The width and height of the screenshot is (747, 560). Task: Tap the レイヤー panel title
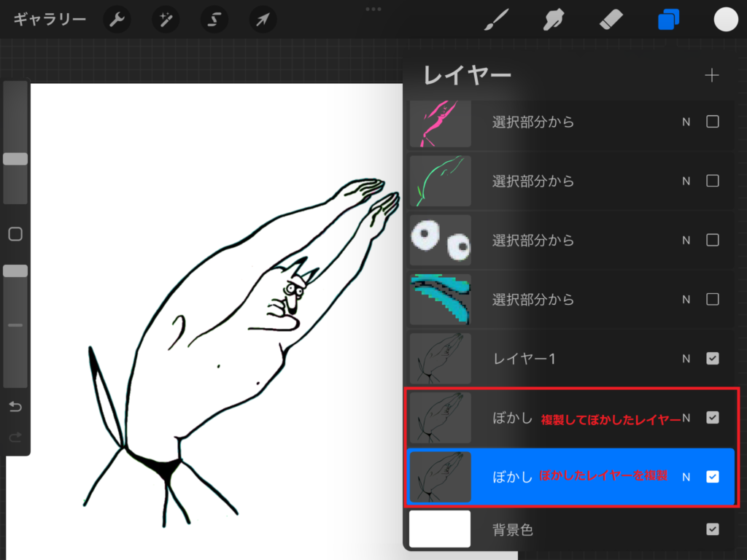click(468, 75)
